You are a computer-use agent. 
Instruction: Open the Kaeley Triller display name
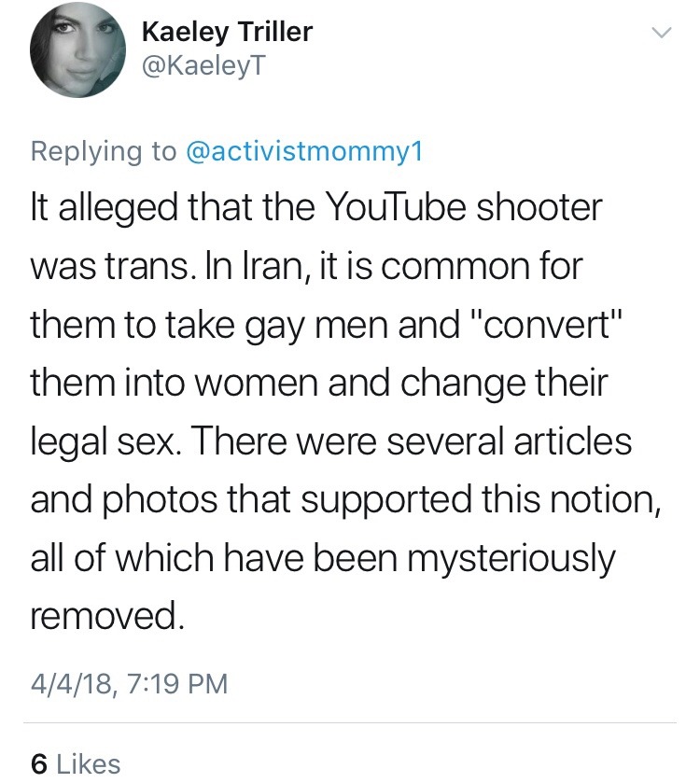pyautogui.click(x=227, y=33)
